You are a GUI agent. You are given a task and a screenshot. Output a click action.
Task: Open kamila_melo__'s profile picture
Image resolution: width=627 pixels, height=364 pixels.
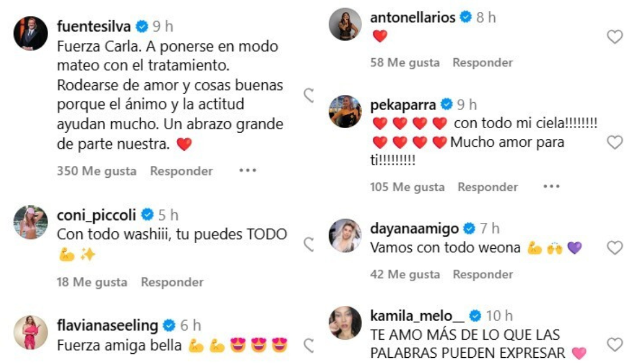point(345,323)
